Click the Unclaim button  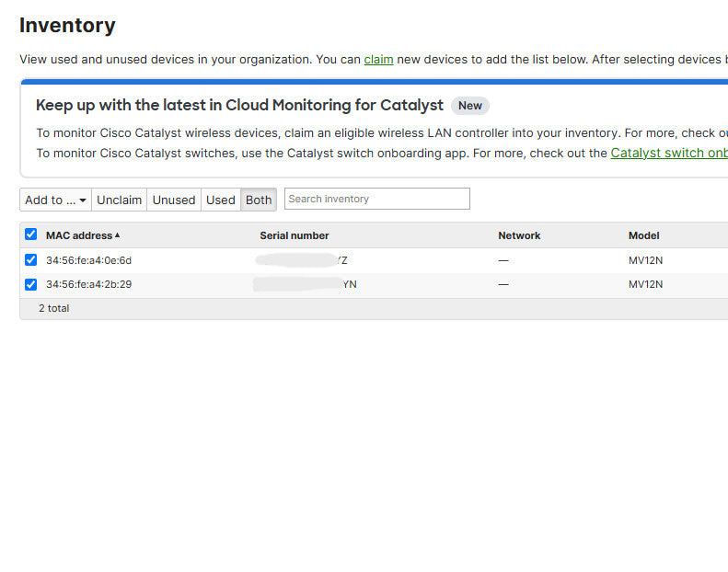(x=120, y=200)
